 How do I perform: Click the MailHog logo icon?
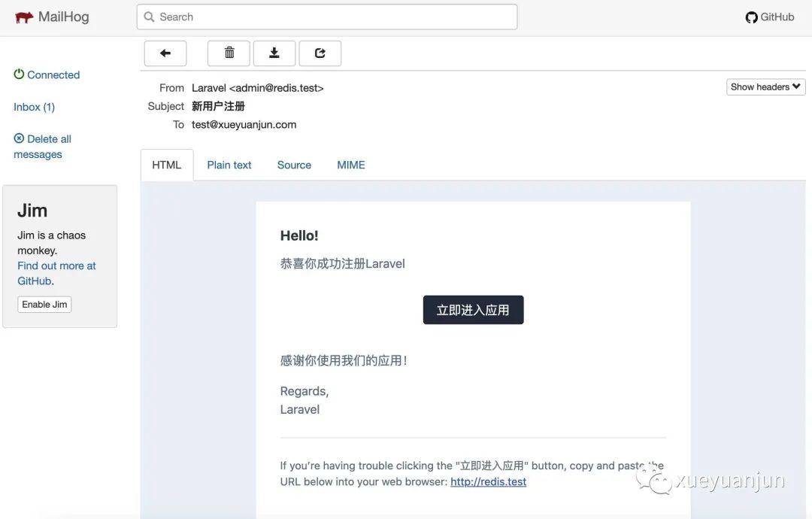[23, 17]
